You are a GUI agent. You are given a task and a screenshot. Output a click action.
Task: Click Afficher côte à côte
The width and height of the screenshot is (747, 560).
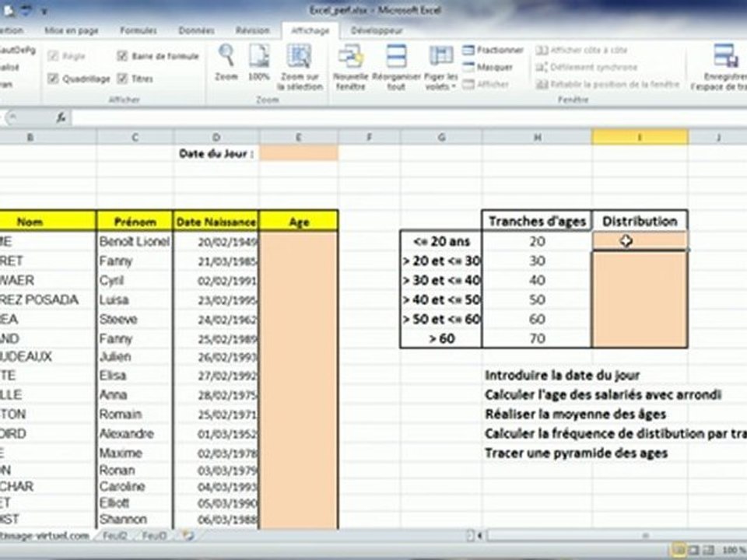(582, 50)
